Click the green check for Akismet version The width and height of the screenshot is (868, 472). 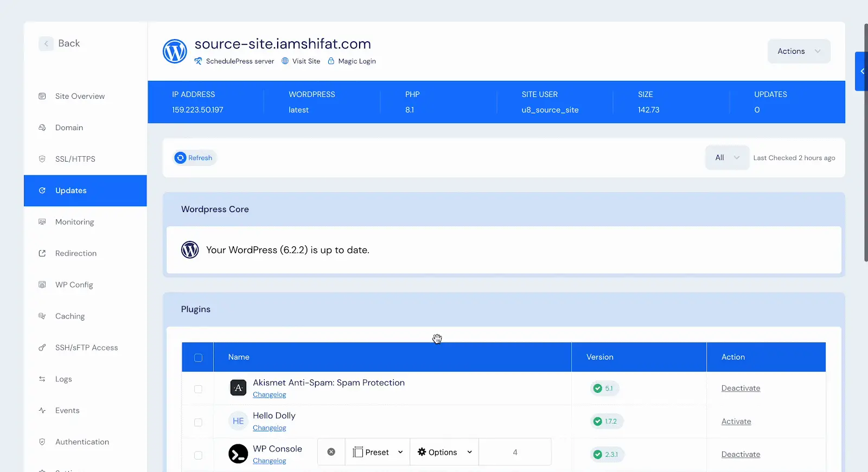pyautogui.click(x=598, y=388)
